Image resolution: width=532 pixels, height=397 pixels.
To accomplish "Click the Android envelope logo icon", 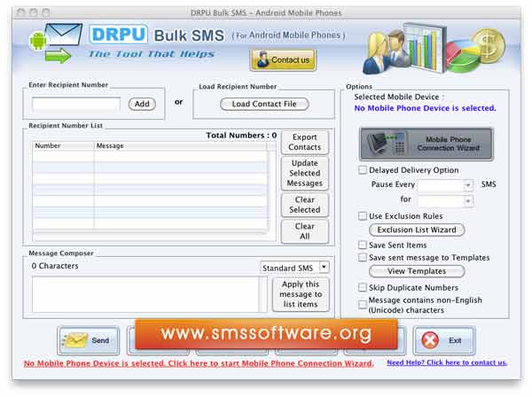I will tap(56, 43).
